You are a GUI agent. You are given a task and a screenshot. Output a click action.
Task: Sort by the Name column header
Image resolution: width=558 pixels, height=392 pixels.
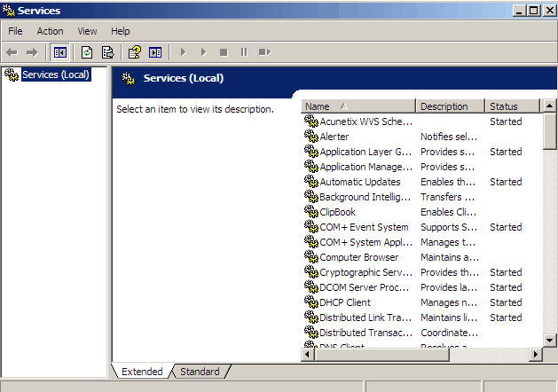(x=358, y=106)
